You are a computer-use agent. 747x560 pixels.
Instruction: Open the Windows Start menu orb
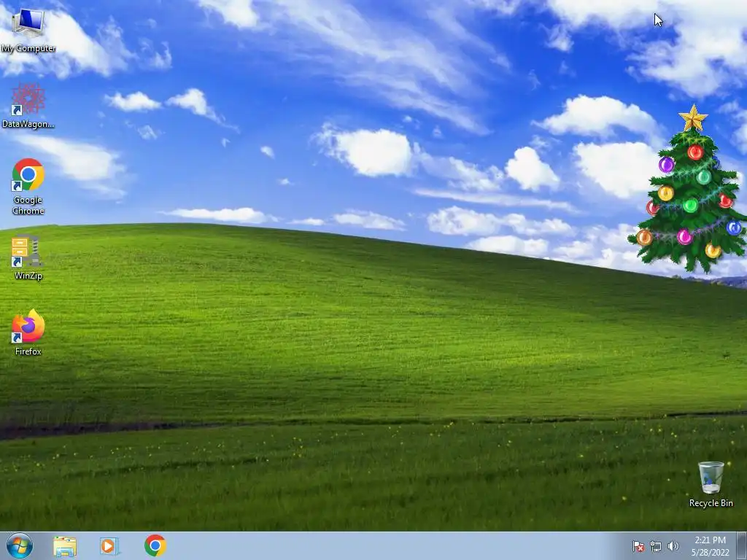(20, 545)
